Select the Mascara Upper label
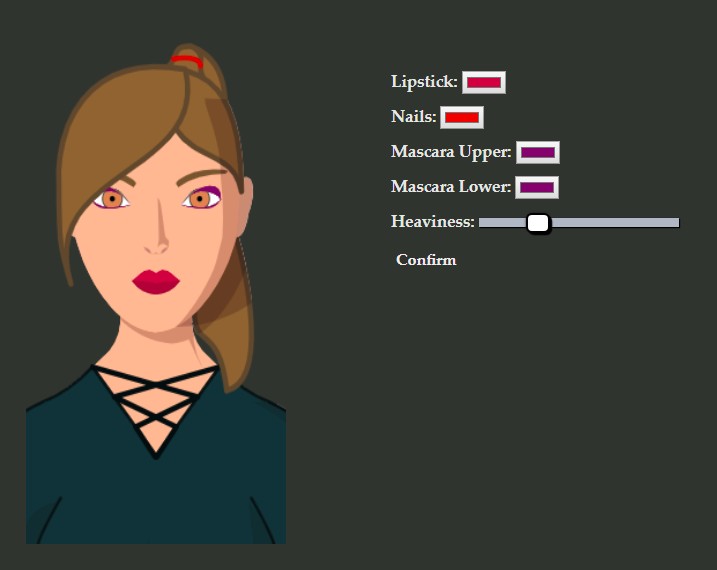Screen dimensions: 717x570 (x=450, y=152)
